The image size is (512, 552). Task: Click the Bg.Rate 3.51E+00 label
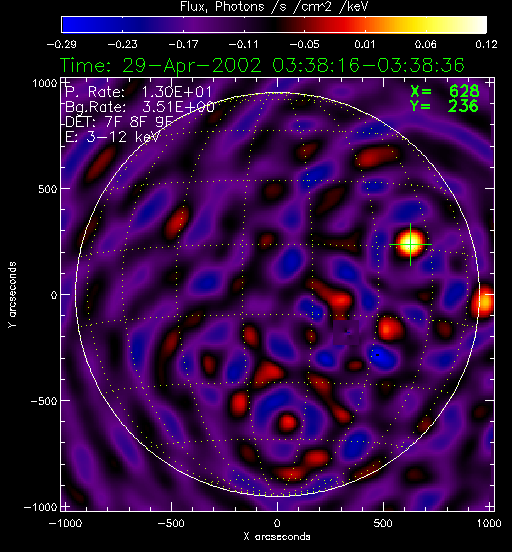tap(140, 107)
